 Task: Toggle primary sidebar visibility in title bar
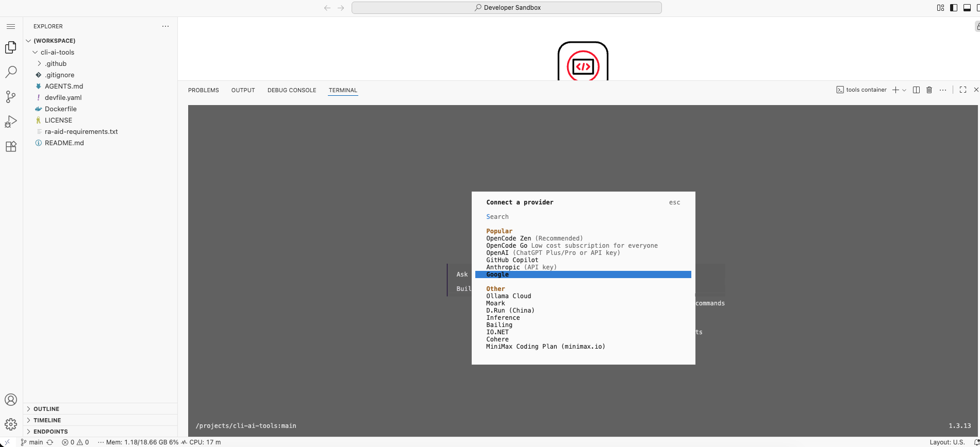954,8
